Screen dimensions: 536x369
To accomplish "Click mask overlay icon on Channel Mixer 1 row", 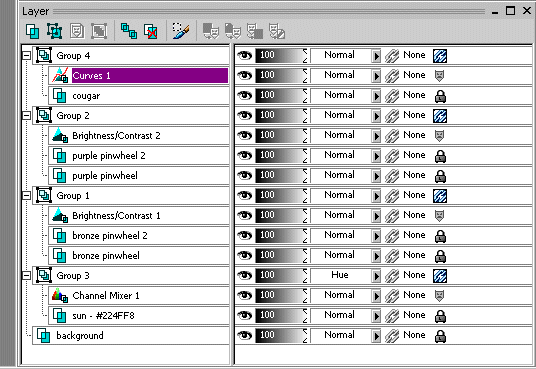I will tap(440, 295).
